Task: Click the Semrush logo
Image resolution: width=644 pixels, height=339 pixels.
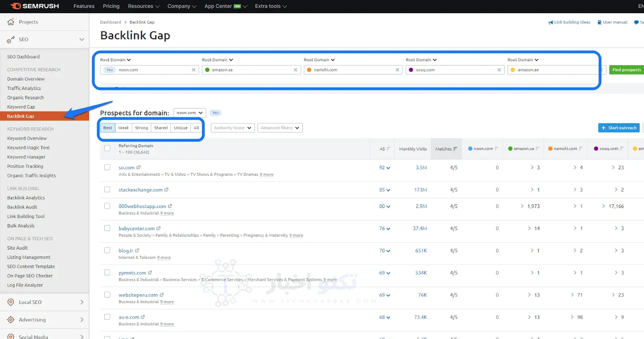Action: click(x=35, y=6)
